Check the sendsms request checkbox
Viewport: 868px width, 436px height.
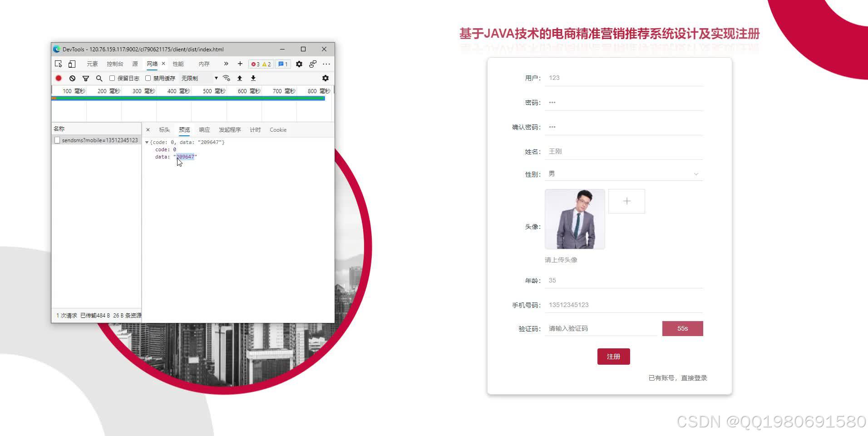[57, 140]
